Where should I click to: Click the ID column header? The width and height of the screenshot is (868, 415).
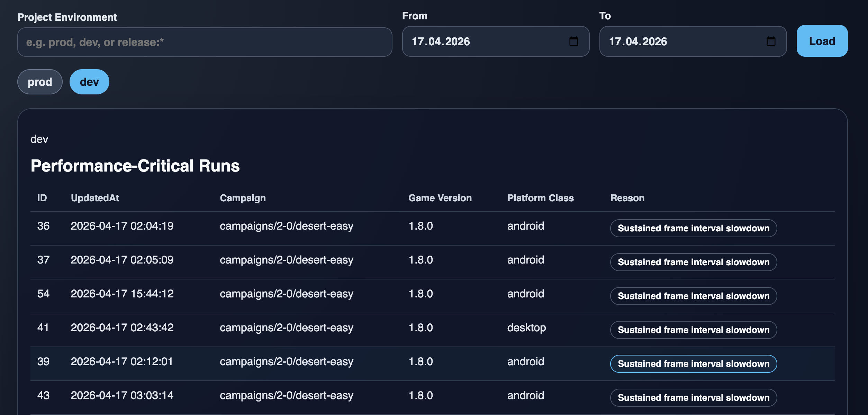(x=42, y=198)
